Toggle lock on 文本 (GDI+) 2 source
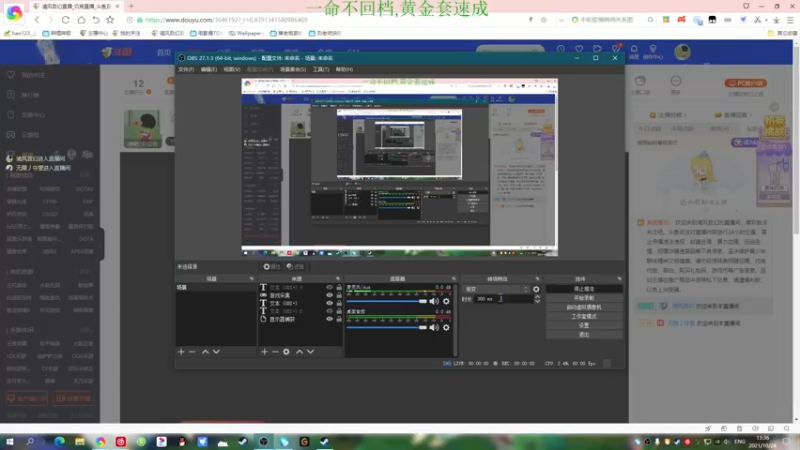The height and width of the screenshot is (450, 800). (x=339, y=311)
